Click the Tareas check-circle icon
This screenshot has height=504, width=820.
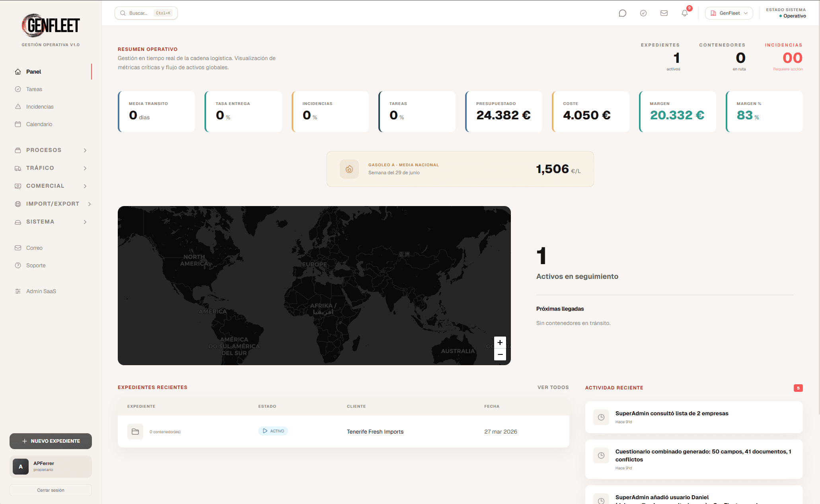point(18,89)
